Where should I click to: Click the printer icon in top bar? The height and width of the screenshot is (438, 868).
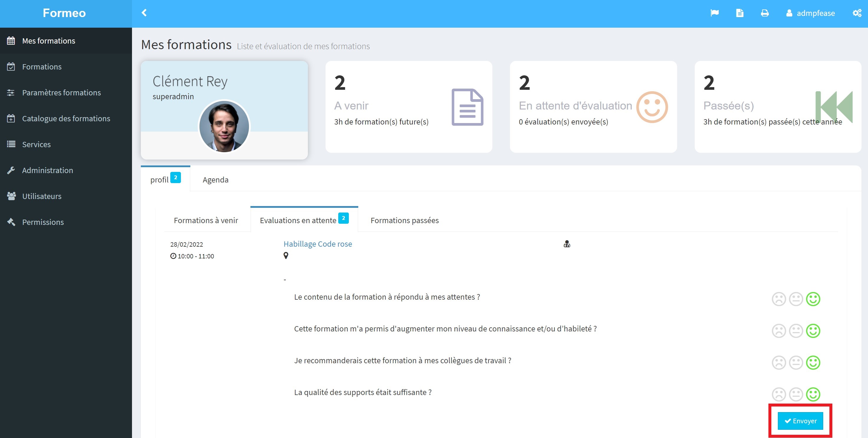[x=765, y=13]
